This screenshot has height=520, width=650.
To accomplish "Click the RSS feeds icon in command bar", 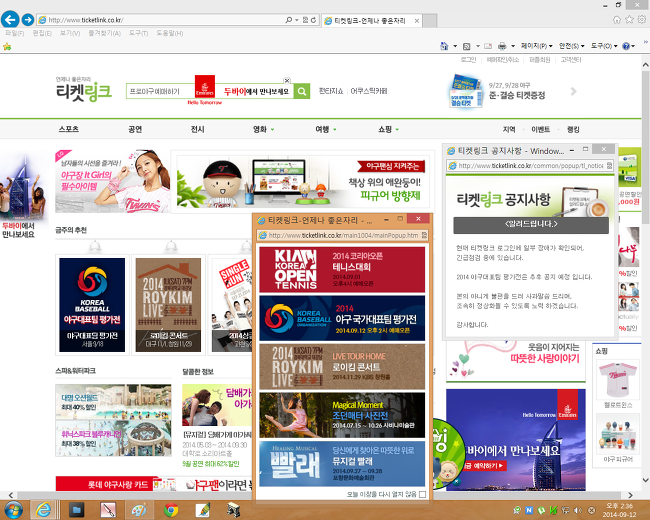I will [467, 46].
